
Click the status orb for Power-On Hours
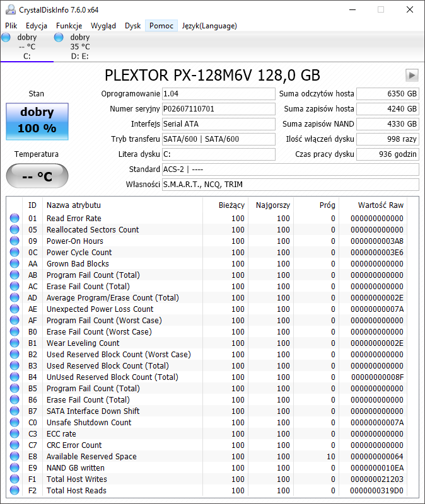coord(15,241)
